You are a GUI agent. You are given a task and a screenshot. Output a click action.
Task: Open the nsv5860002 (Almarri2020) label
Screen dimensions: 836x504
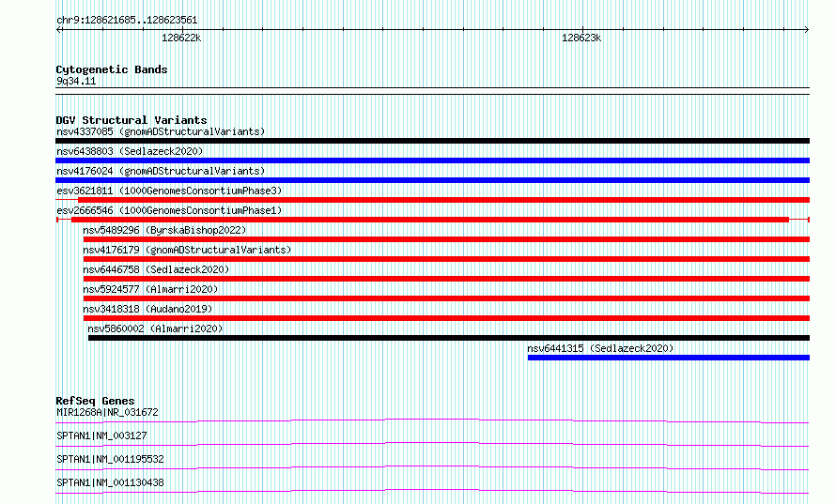point(155,328)
